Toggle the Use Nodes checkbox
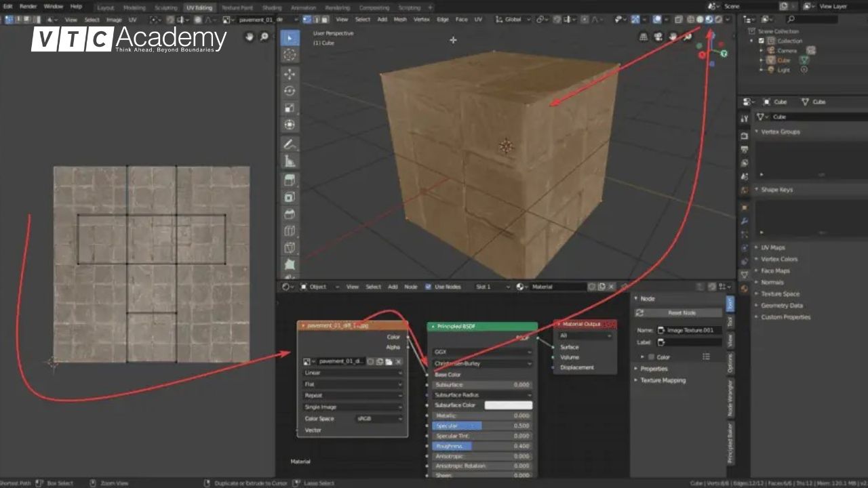Screen dimensions: 868x488 pos(428,287)
